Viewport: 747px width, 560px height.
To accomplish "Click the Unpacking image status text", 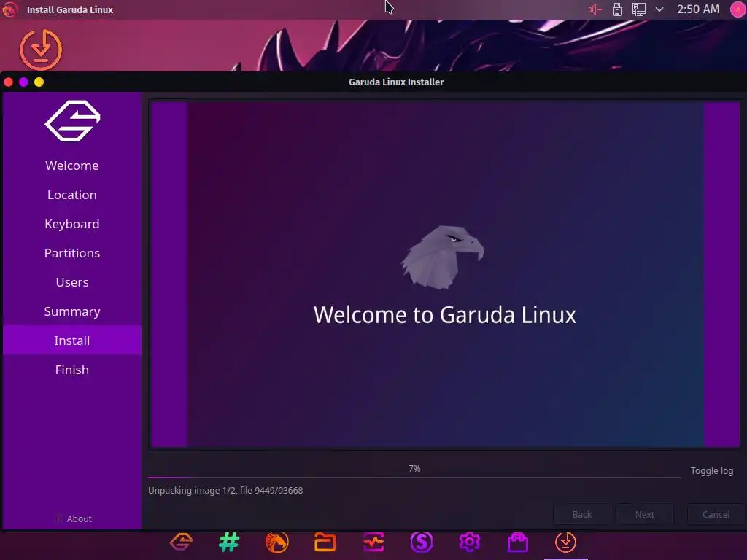I will click(x=225, y=491).
